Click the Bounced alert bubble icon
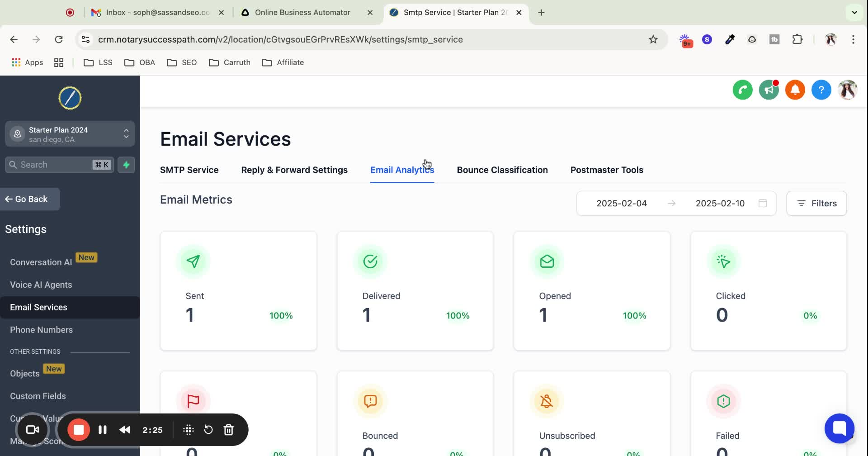The width and height of the screenshot is (868, 456). pos(370,401)
